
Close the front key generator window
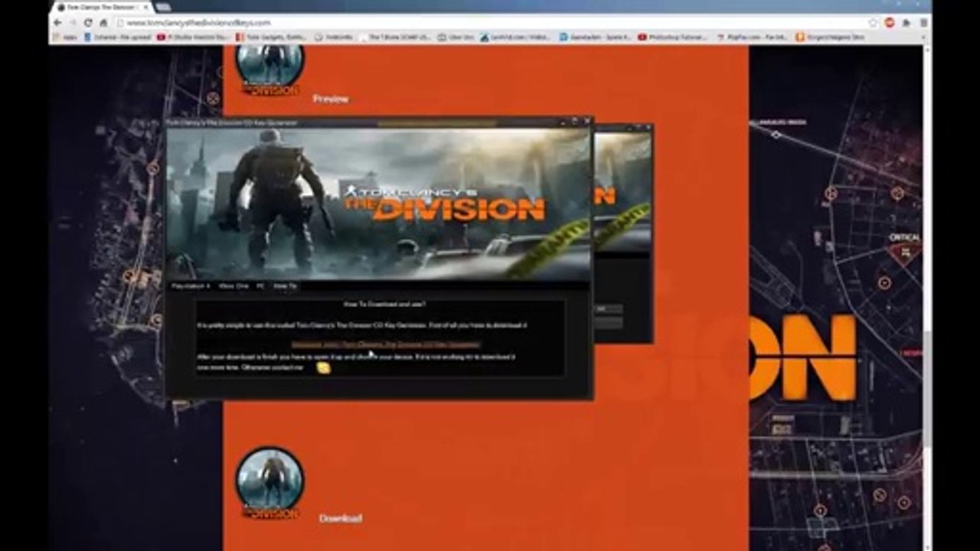tap(587, 121)
